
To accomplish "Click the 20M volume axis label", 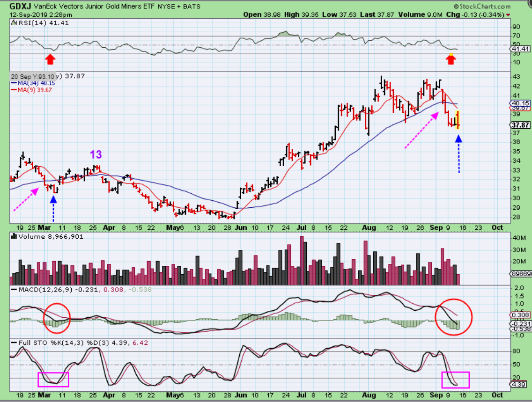I will (519, 261).
